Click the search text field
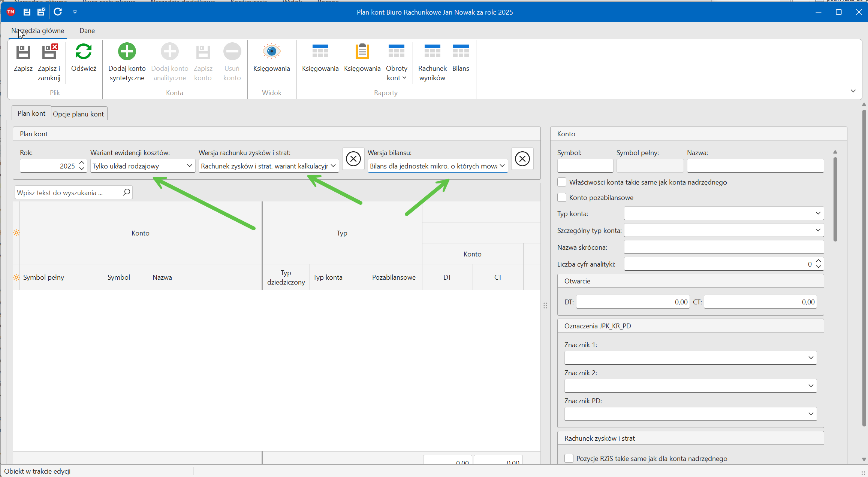This screenshot has width=868, height=477. [x=69, y=192]
